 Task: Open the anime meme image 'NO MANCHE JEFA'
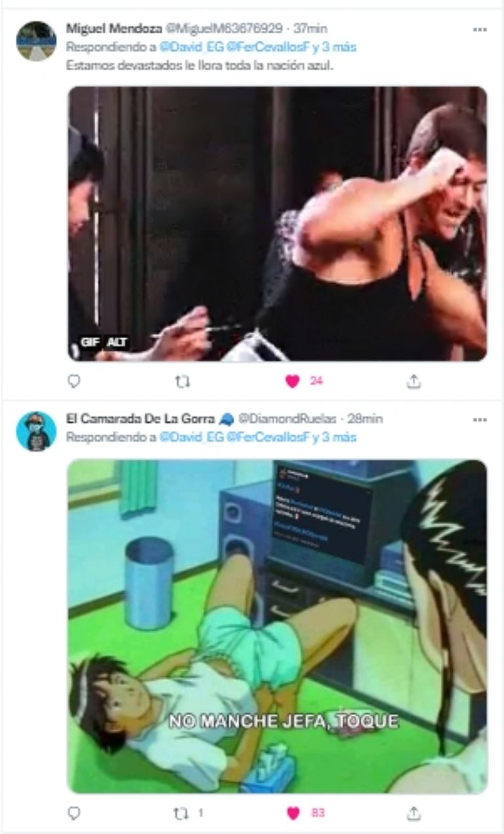[278, 626]
